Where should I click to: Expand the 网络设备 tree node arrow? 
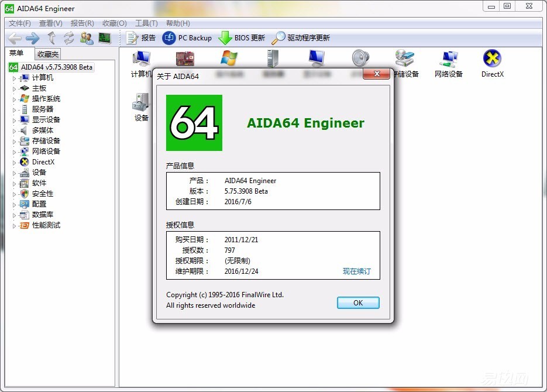[14, 152]
